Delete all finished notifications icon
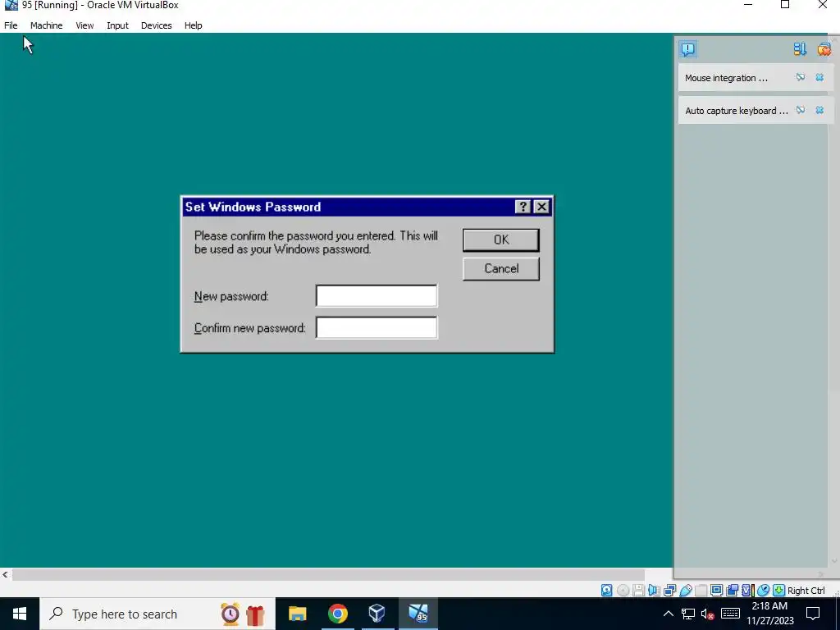The height and width of the screenshot is (630, 840). pyautogui.click(x=824, y=49)
